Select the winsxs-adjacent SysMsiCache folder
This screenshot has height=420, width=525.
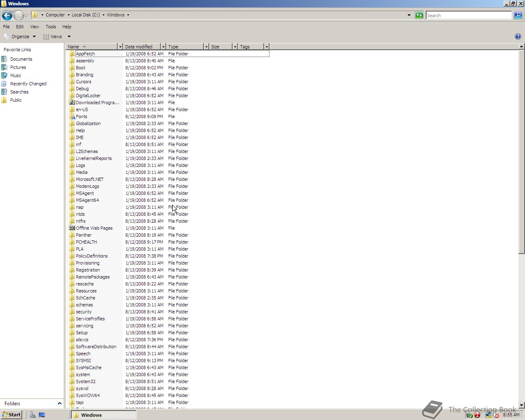point(89,367)
